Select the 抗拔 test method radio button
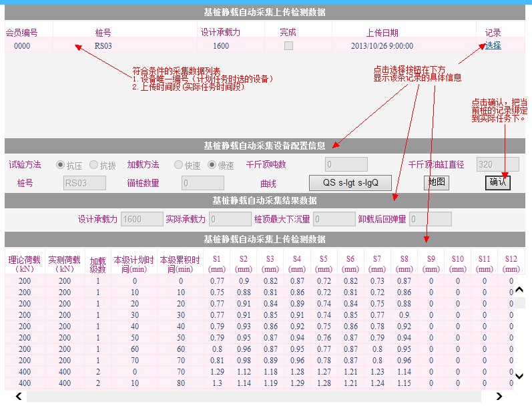The image size is (532, 410). click(93, 164)
